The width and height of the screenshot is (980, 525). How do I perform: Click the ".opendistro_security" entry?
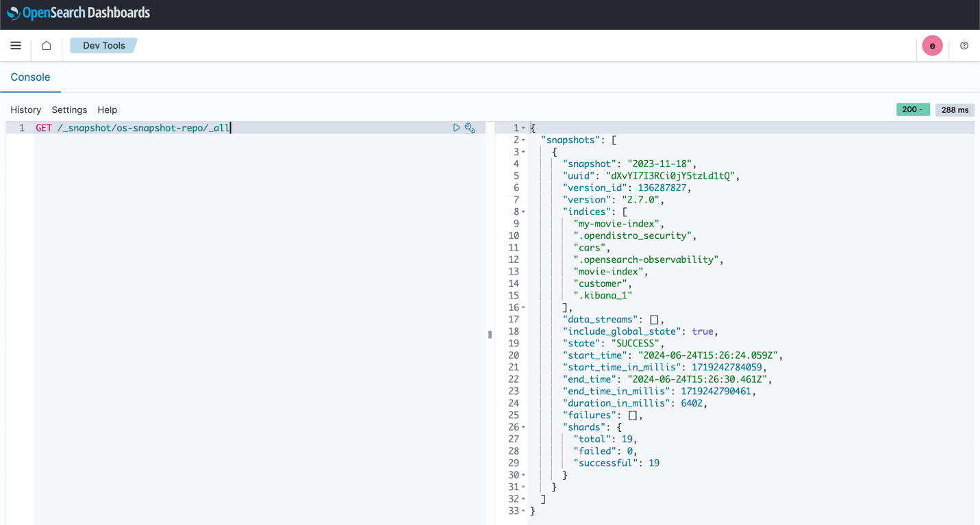[633, 236]
